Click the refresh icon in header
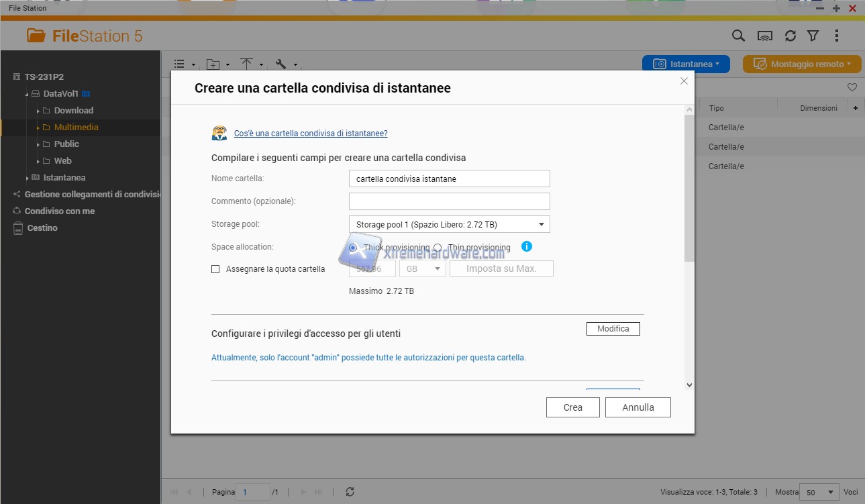Screen dimensions: 865x504 (791, 36)
